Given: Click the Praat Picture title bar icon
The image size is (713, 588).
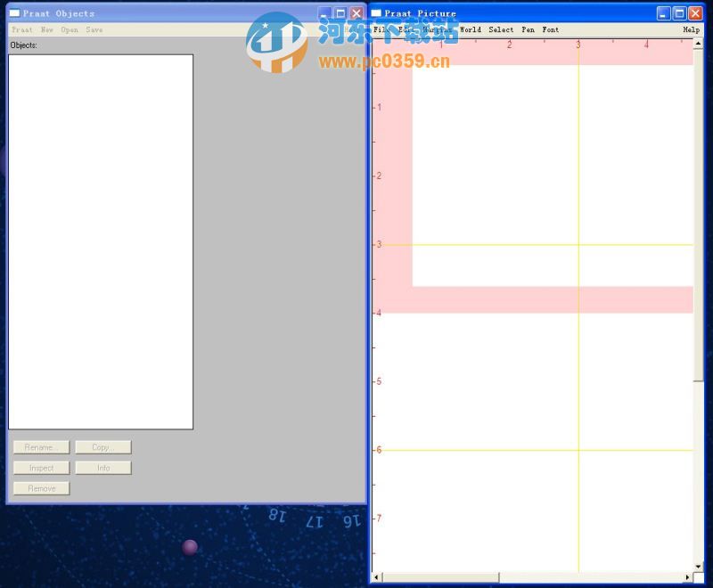Looking at the screenshot, I should point(376,13).
